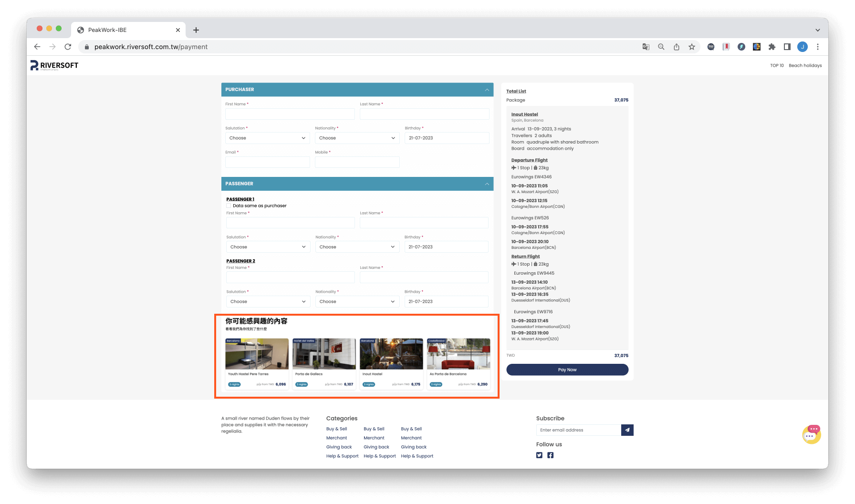Click the browser back arrow
The width and height of the screenshot is (855, 504).
point(37,47)
